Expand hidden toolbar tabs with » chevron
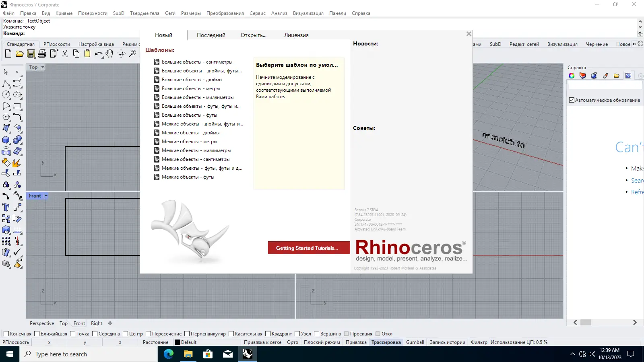 [634, 44]
